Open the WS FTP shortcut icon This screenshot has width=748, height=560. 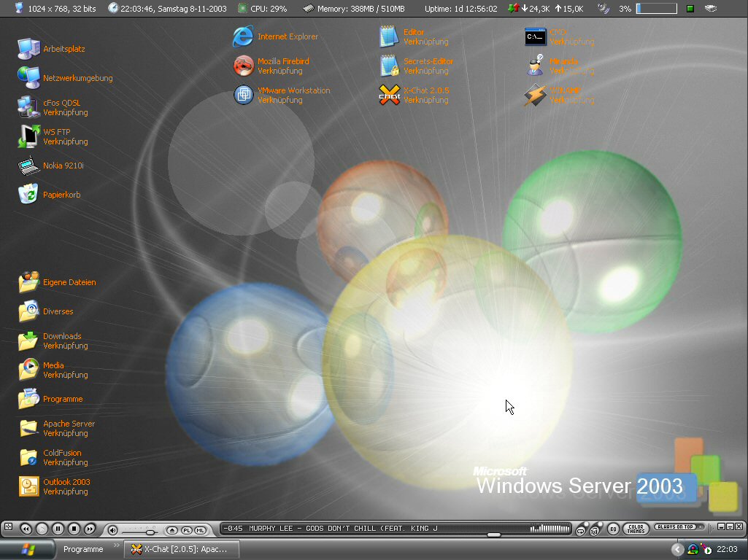tap(28, 136)
